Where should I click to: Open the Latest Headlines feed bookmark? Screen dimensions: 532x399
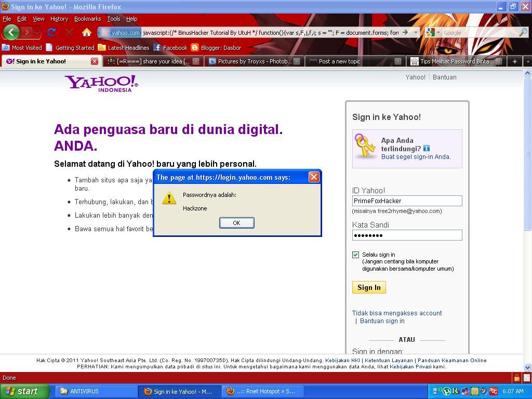point(124,47)
